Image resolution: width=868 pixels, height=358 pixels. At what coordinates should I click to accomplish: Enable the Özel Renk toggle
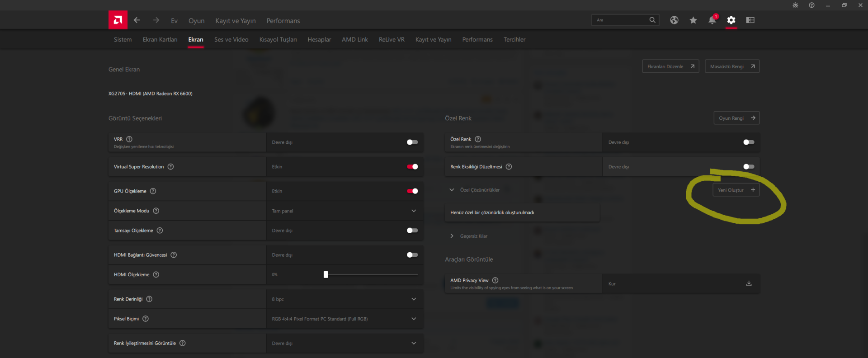[x=749, y=142]
